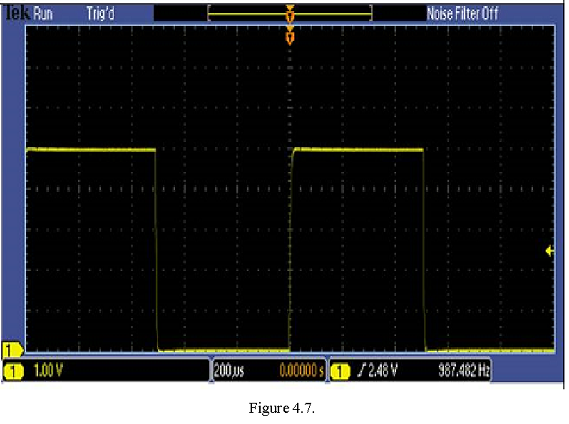
Task: Click the Figure 4.7 caption text
Action: click(282, 408)
